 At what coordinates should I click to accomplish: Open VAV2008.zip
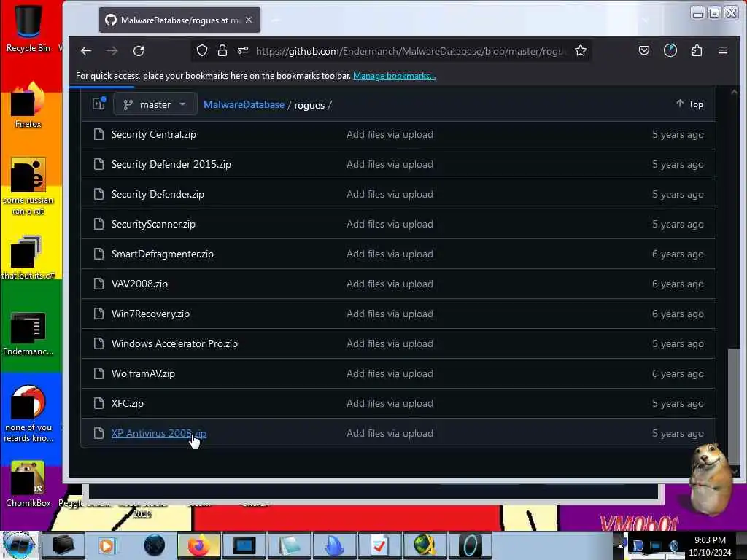pyautogui.click(x=139, y=284)
